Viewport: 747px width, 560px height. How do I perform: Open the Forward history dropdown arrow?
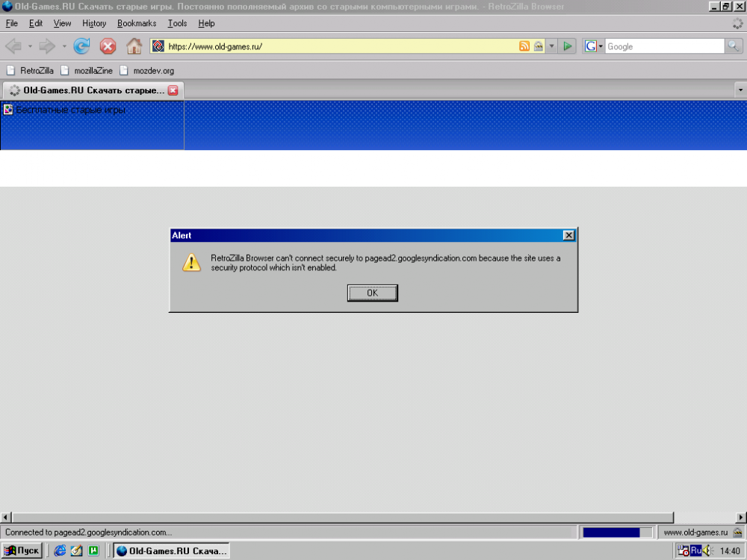click(63, 46)
